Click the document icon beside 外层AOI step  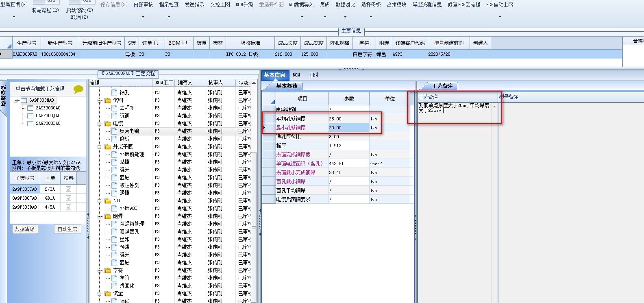114,209
